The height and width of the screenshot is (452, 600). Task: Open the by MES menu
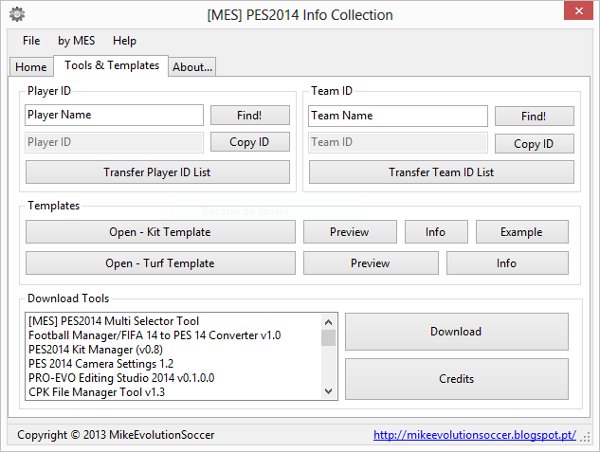click(76, 41)
